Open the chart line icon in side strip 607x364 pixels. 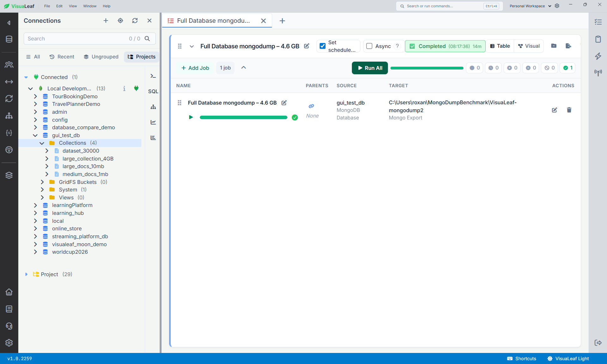pos(153,122)
